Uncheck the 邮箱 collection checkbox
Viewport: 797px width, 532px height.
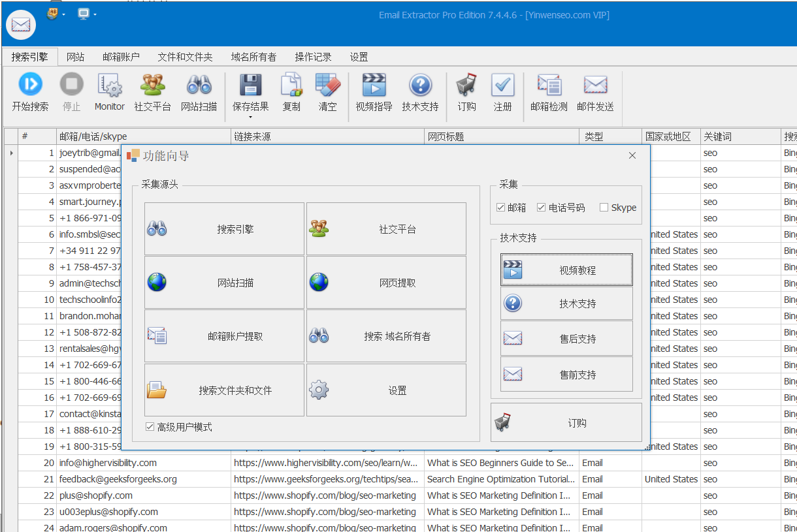point(501,208)
